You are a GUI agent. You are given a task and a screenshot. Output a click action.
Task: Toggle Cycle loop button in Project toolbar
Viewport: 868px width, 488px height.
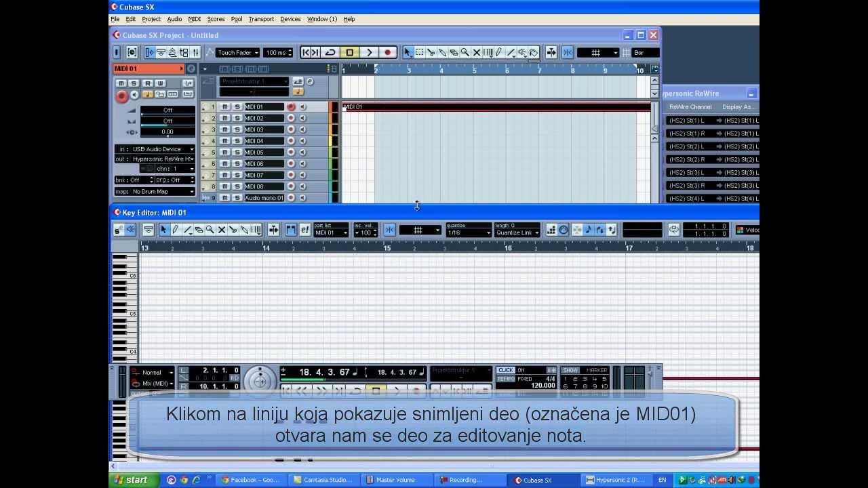click(330, 52)
